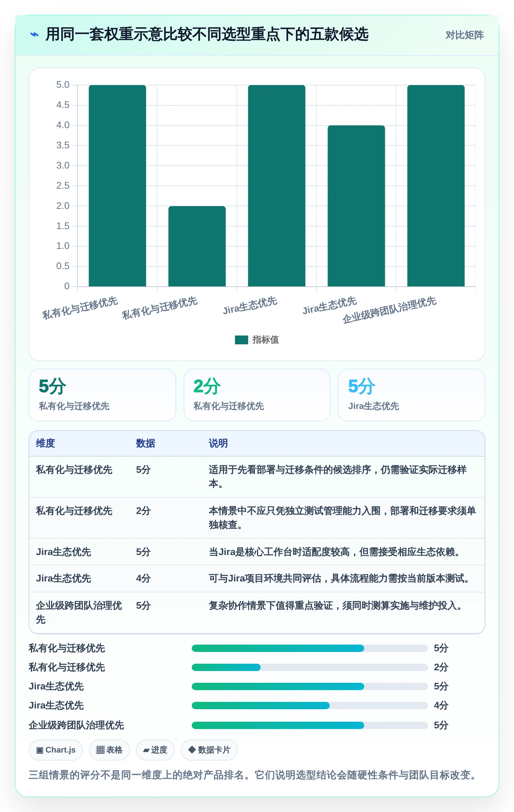Viewport: 514px width, 812px height.
Task: Click the chart bar valued 4.0
Action: pos(356,206)
